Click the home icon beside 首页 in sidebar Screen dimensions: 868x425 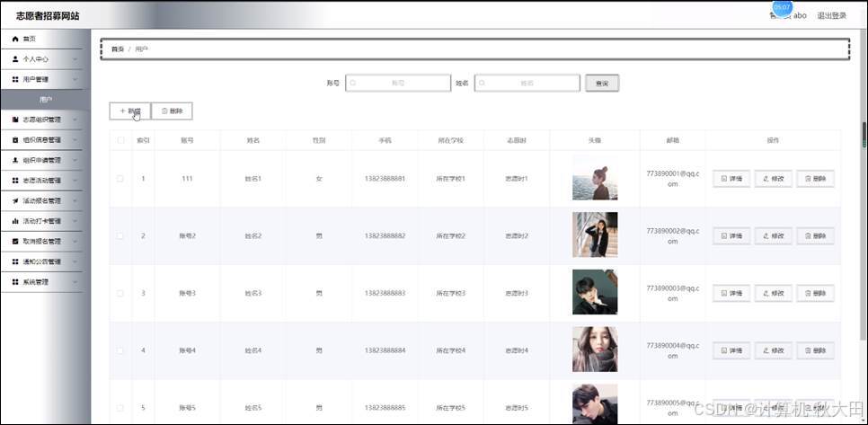15,39
